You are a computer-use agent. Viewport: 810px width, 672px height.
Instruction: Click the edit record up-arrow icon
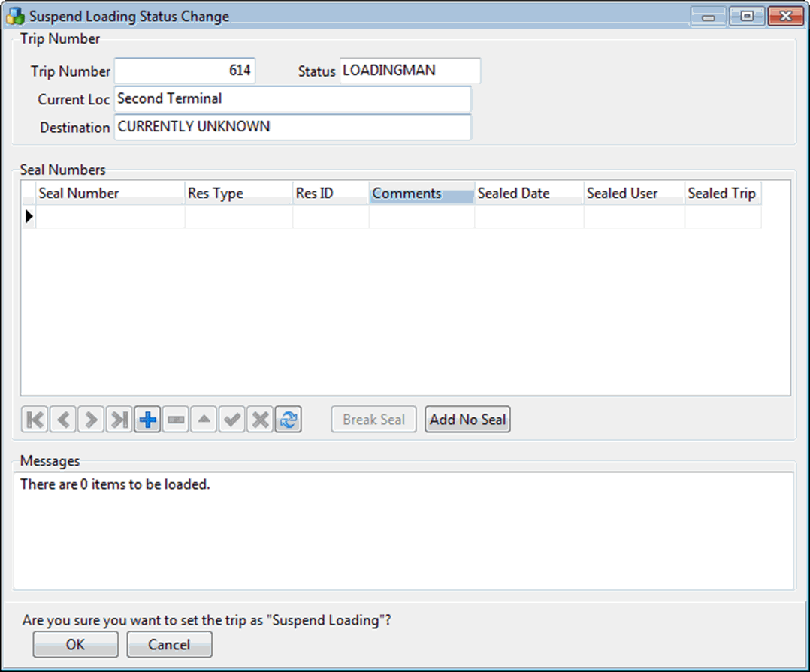tap(204, 420)
